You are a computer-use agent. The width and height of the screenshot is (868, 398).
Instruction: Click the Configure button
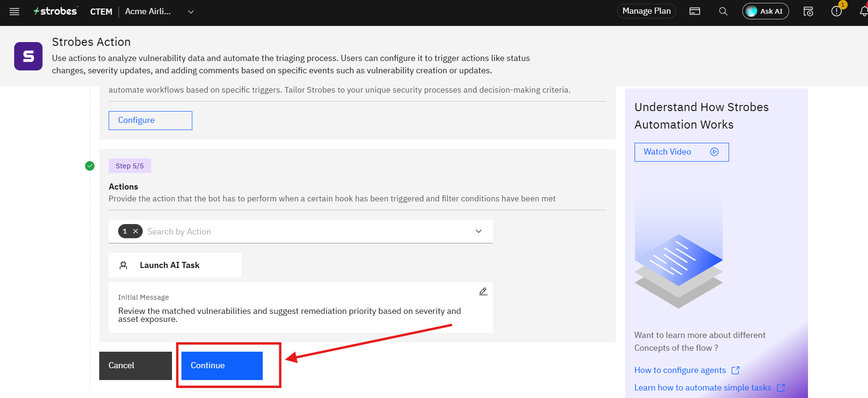150,121
